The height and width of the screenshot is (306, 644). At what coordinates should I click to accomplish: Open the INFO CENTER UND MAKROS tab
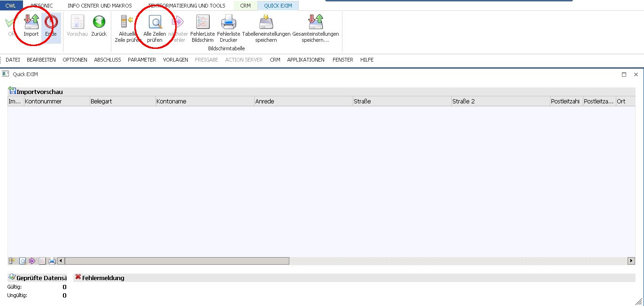click(100, 6)
